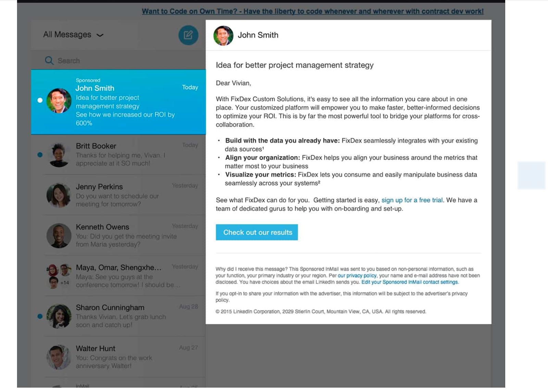
Task: Open Kenneth Owens' conversation
Action: click(x=118, y=235)
